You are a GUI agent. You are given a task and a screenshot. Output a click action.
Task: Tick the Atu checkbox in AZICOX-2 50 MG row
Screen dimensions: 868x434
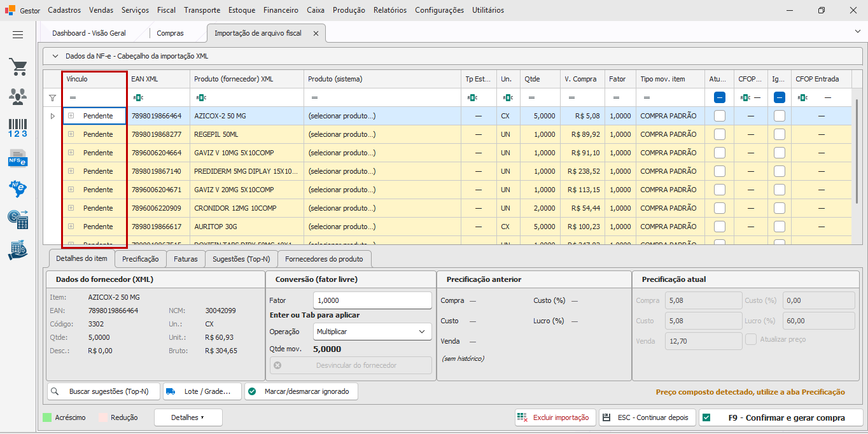coord(720,116)
